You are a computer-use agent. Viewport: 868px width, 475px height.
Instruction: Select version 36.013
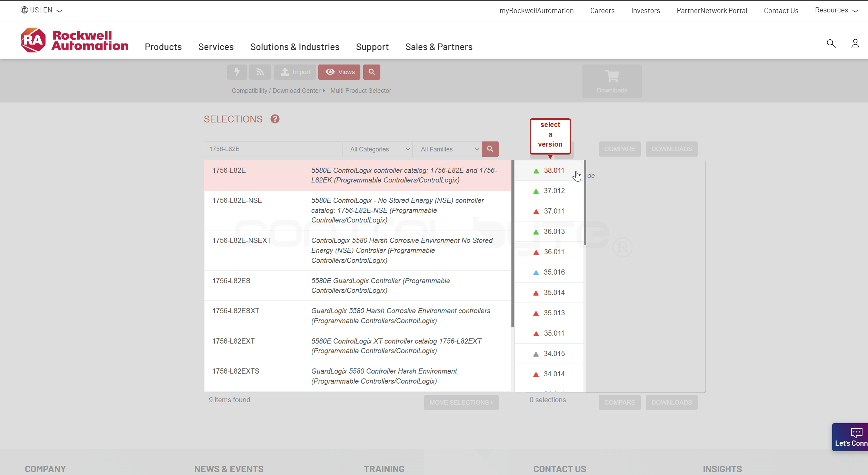tap(549, 231)
